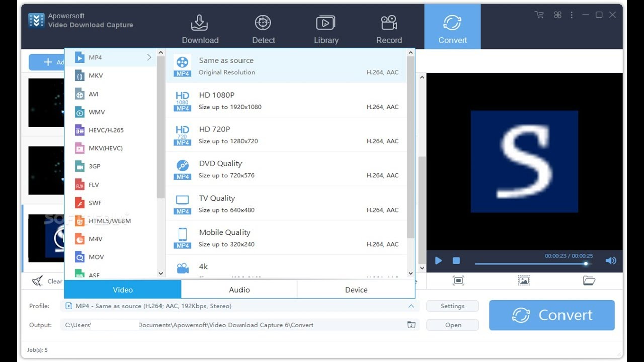
Task: Click the Clear list broom icon
Action: pyautogui.click(x=37, y=281)
